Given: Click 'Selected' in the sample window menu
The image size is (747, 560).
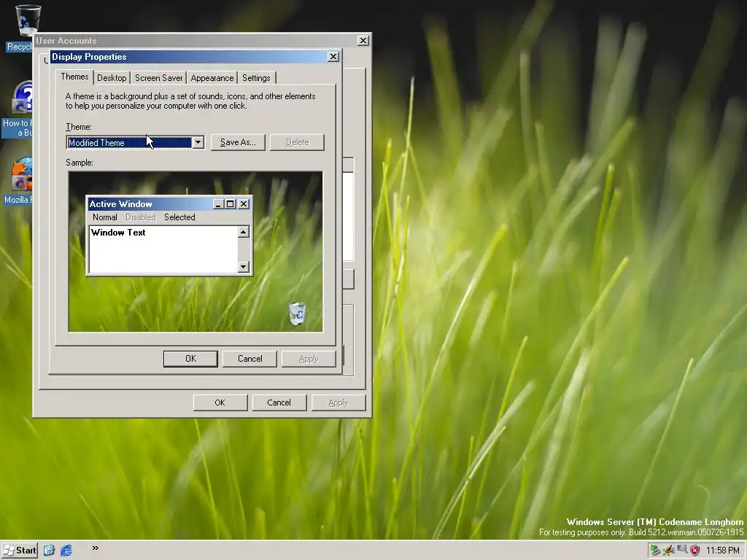Looking at the screenshot, I should [x=179, y=217].
